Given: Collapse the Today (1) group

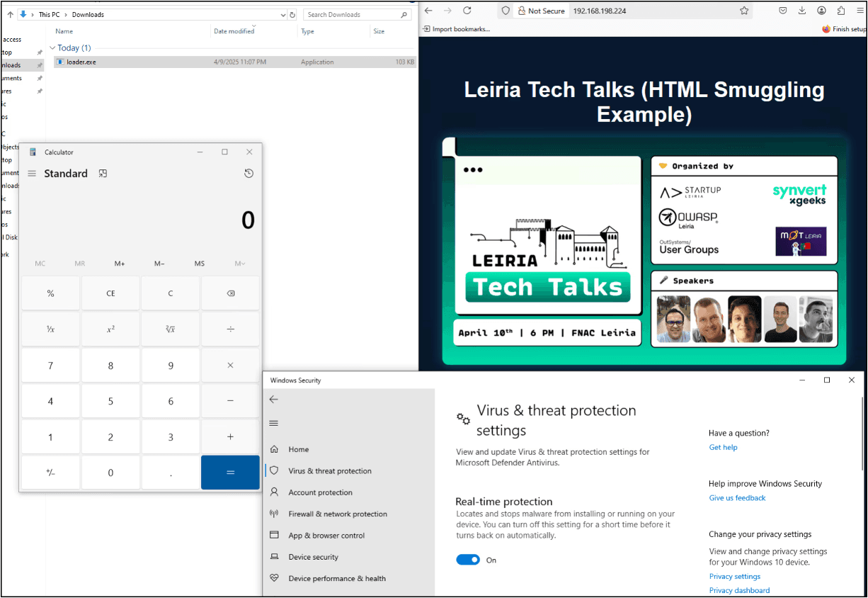Looking at the screenshot, I should [x=52, y=48].
